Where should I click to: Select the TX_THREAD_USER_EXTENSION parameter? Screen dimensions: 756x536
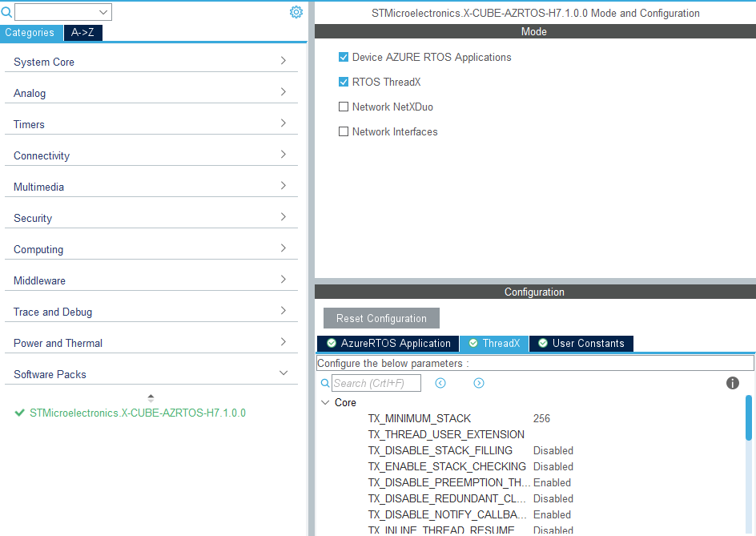[x=446, y=434]
